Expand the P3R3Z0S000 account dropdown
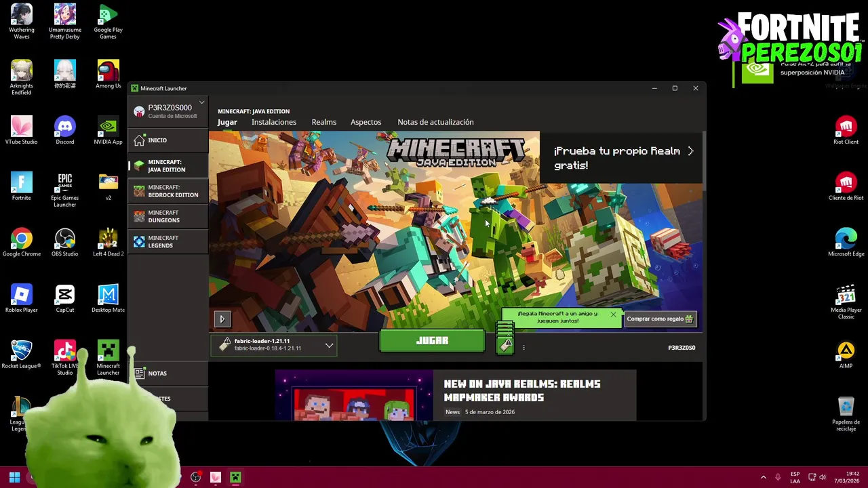Screen dimensions: 868x488 tap(201, 102)
